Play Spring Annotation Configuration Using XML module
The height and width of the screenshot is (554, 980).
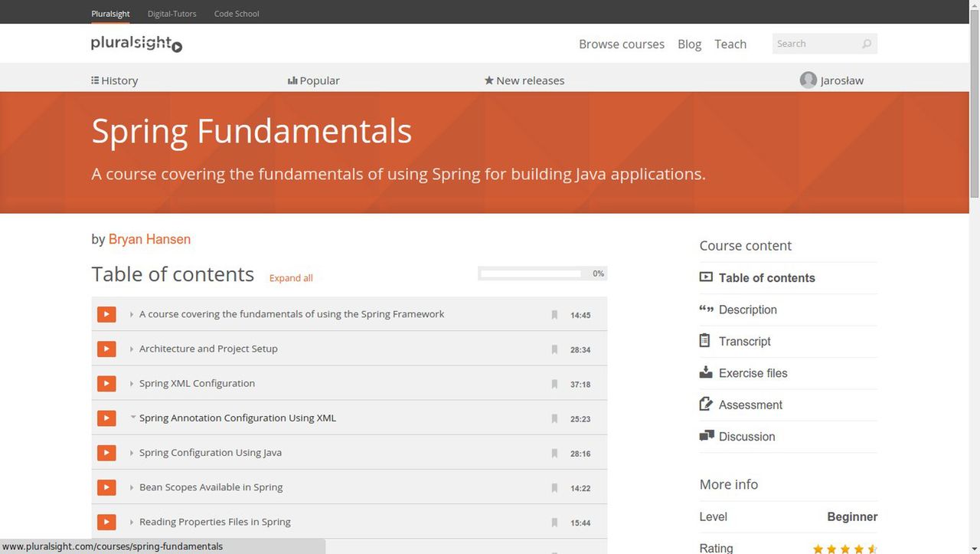106,418
